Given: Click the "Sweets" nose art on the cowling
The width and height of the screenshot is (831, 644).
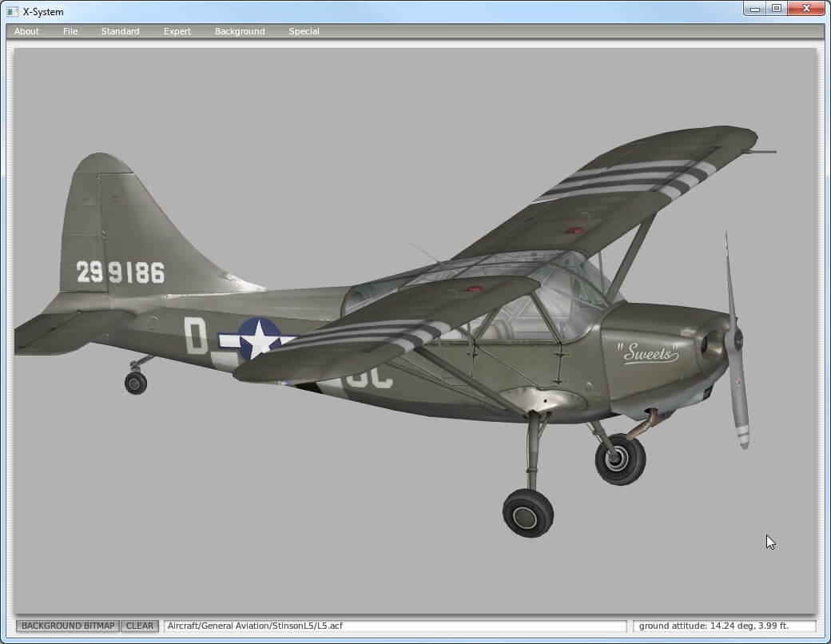Looking at the screenshot, I should point(648,352).
